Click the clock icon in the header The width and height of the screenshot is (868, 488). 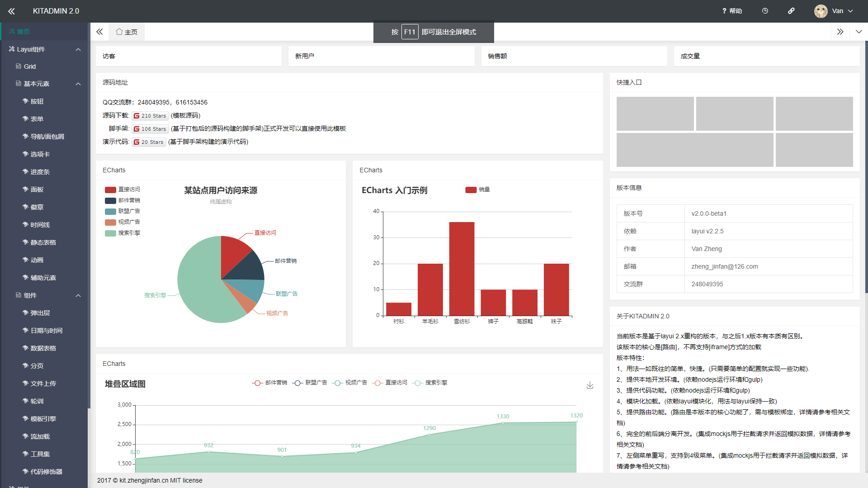[x=765, y=11]
